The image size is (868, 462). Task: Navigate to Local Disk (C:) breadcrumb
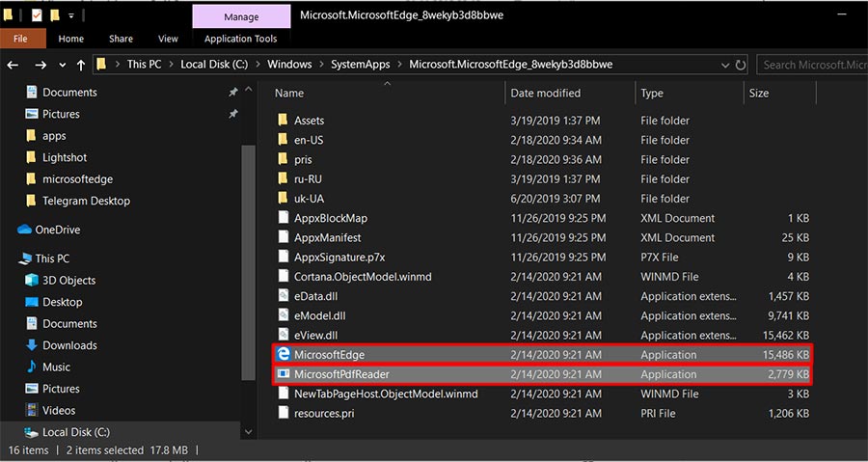click(214, 65)
